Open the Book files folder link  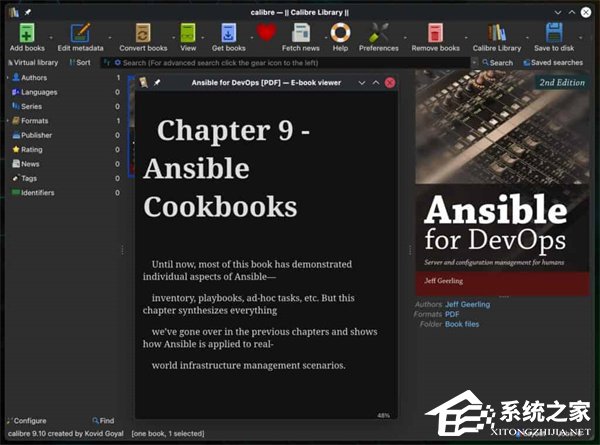(x=462, y=324)
